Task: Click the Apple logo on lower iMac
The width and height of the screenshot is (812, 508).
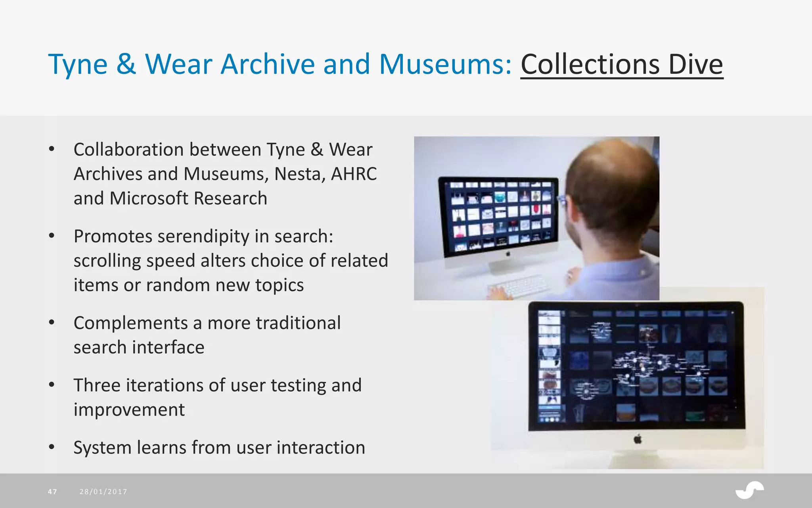Action: point(638,439)
